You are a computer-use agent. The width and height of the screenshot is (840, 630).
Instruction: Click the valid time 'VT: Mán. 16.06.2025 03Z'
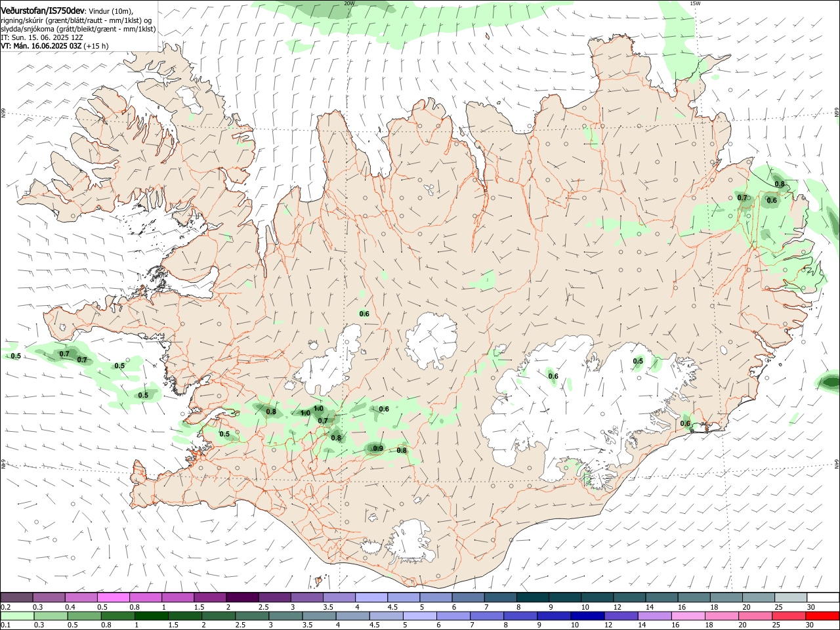pyautogui.click(x=41, y=46)
